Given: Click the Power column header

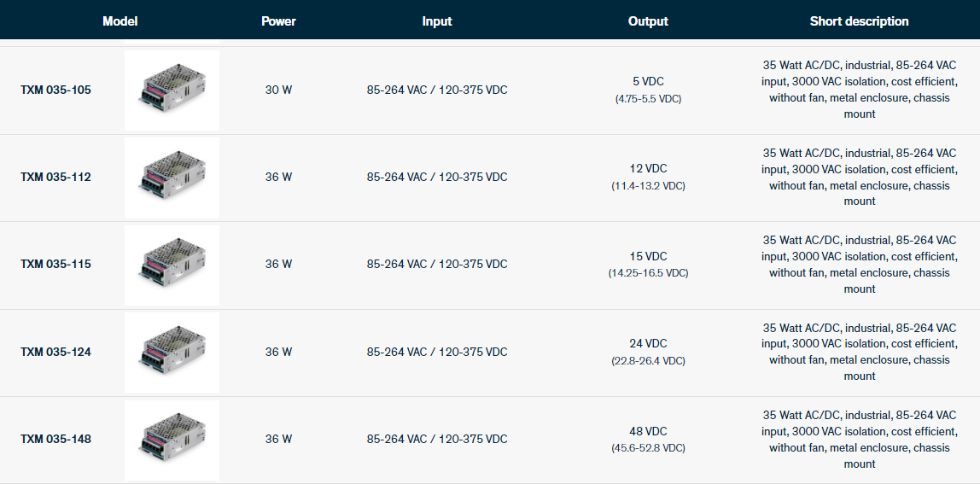Looking at the screenshot, I should (278, 21).
